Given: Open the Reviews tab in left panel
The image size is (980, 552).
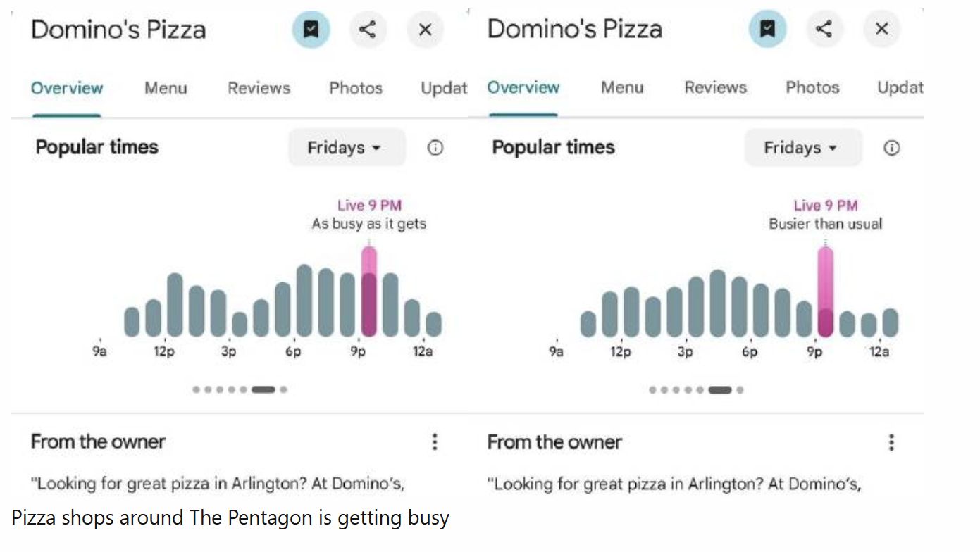Looking at the screenshot, I should click(x=259, y=88).
